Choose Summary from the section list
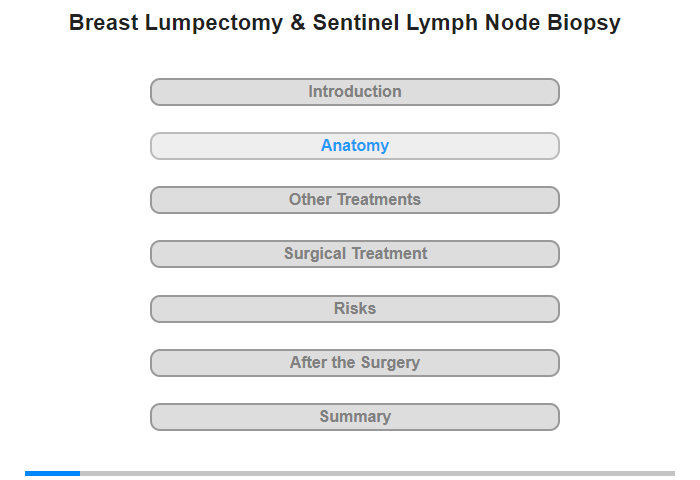Image resolution: width=700 pixels, height=480 pixels. (x=354, y=417)
